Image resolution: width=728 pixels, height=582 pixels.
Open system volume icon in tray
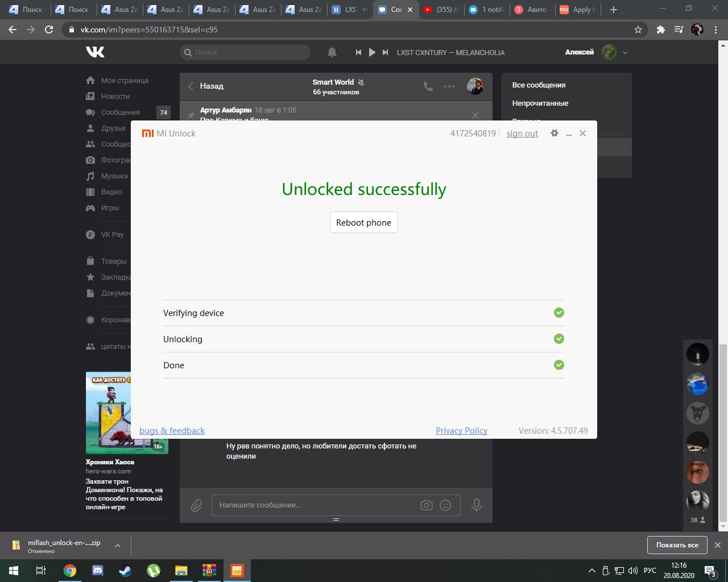633,571
